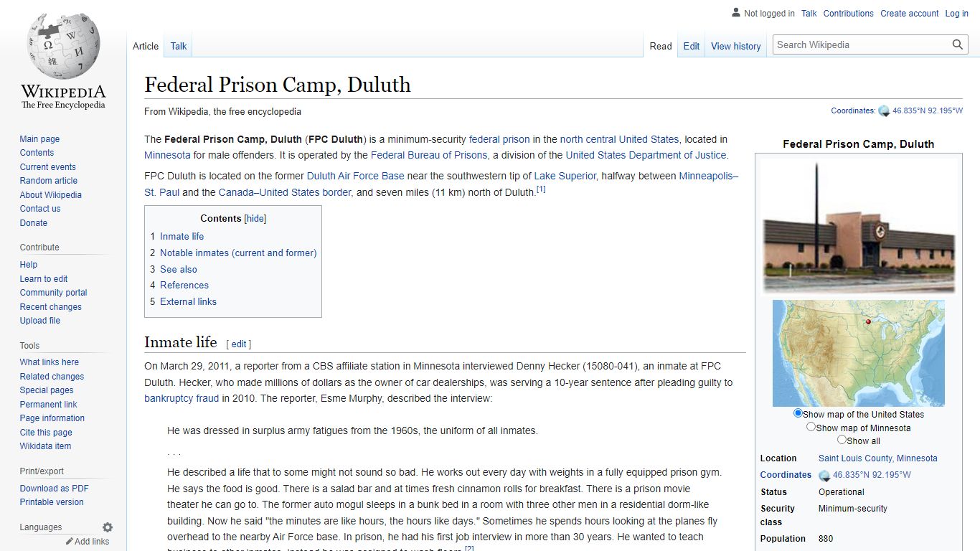This screenshot has height=551, width=980.
Task: Edit the Inmate life section
Action: point(239,344)
